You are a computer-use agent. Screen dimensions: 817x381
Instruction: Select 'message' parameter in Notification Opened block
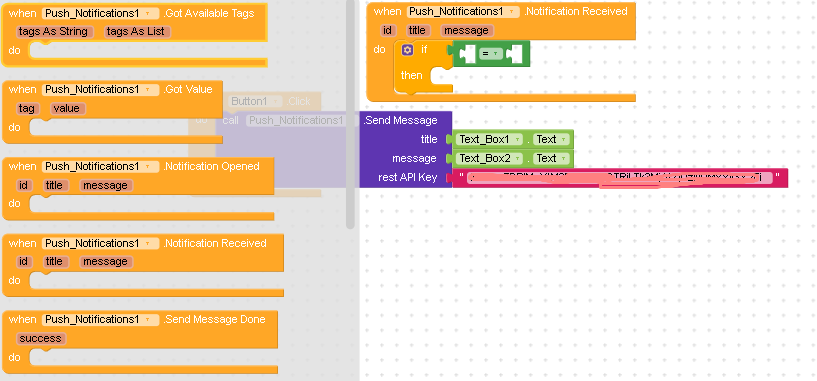106,186
